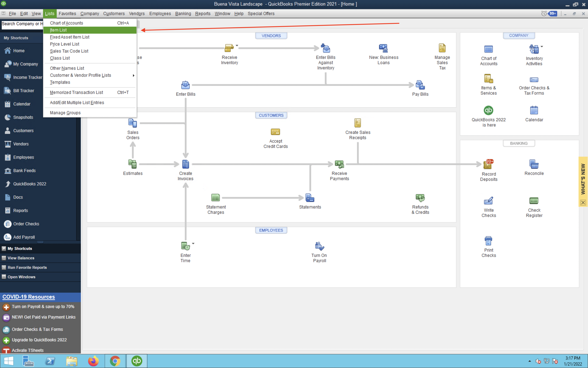Select Item List menu entry
This screenshot has width=588, height=368.
point(90,30)
